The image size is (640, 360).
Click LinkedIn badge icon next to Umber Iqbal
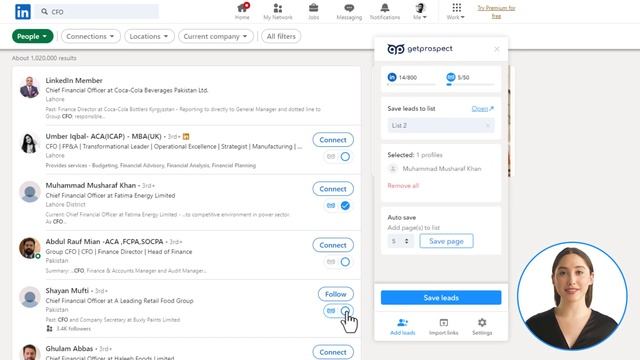pyautogui.click(x=186, y=136)
